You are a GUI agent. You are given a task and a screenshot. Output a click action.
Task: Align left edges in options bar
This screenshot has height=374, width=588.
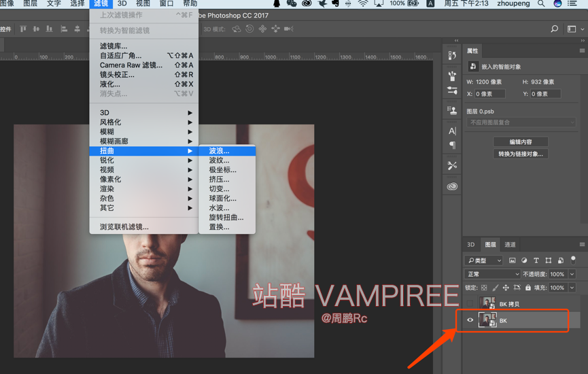(64, 29)
